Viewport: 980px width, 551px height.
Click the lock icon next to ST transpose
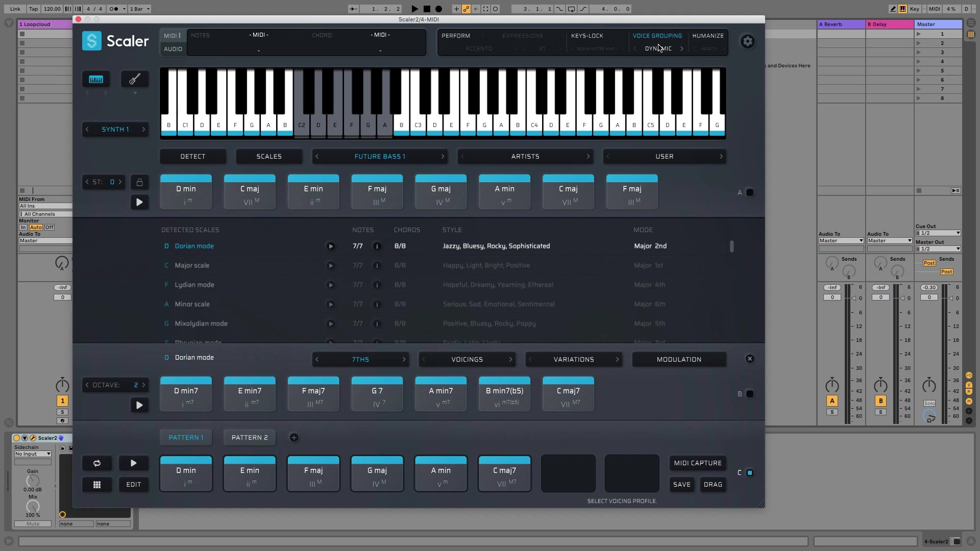point(139,182)
